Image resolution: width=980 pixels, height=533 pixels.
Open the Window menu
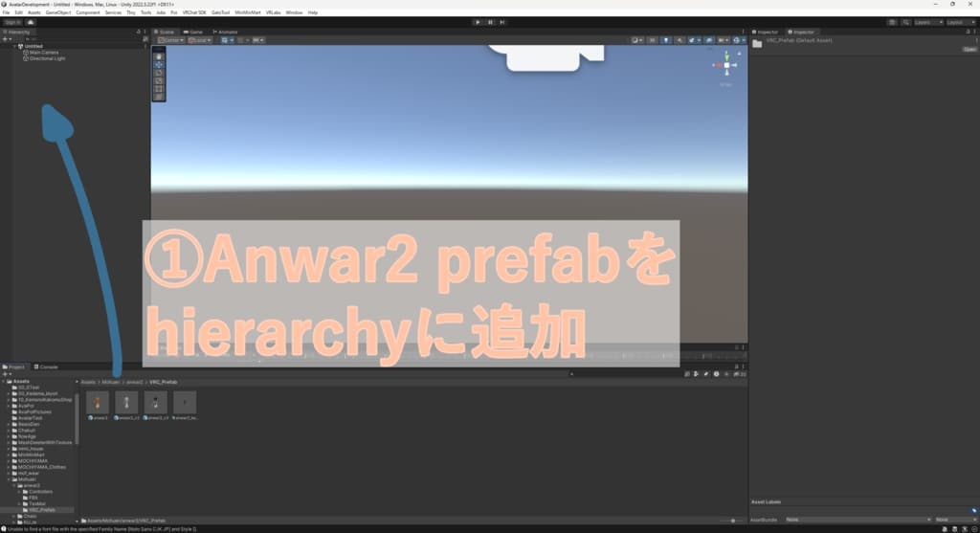(x=294, y=12)
